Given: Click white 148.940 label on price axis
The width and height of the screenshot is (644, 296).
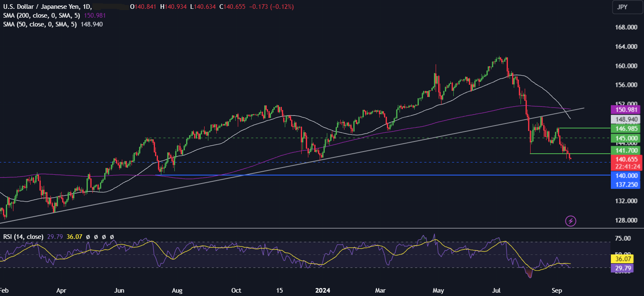Looking at the screenshot, I should (626, 119).
